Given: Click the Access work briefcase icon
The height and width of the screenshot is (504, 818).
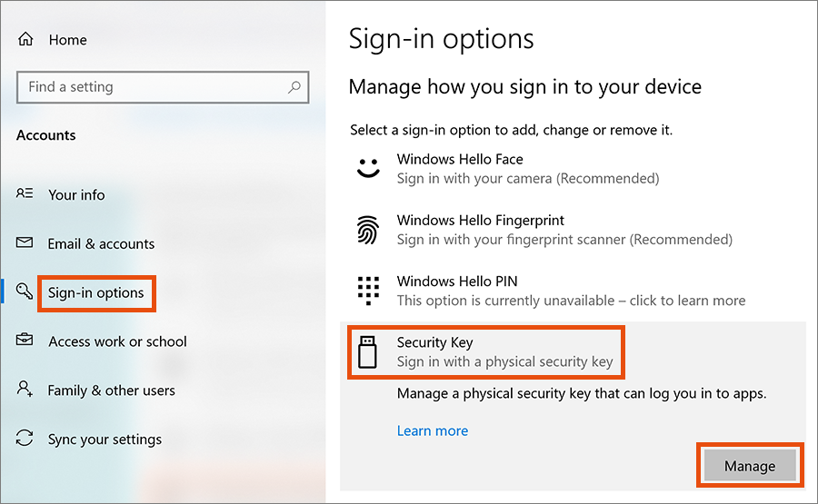Looking at the screenshot, I should 25,341.
